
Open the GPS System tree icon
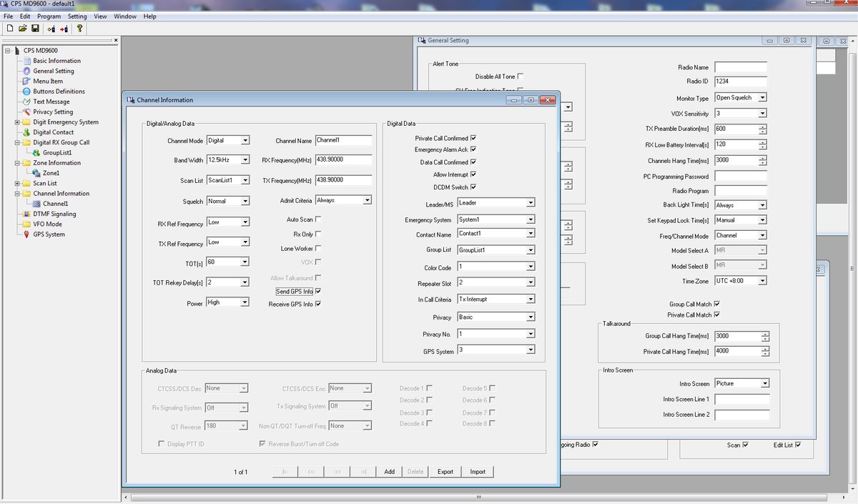[27, 234]
